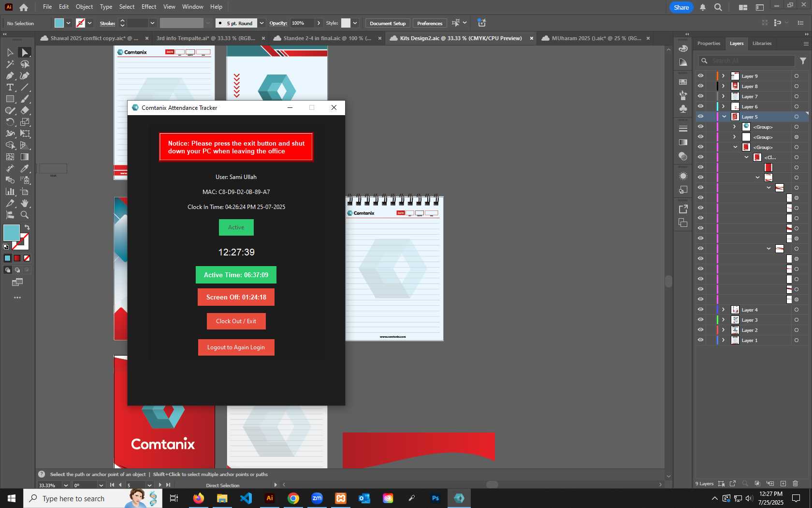Open the Layers filter funnel icon
The width and height of the screenshot is (812, 508).
coord(803,61)
